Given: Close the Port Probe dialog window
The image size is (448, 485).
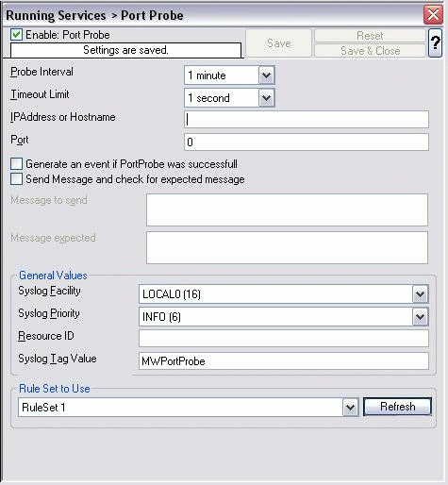Looking at the screenshot, I should tap(433, 14).
